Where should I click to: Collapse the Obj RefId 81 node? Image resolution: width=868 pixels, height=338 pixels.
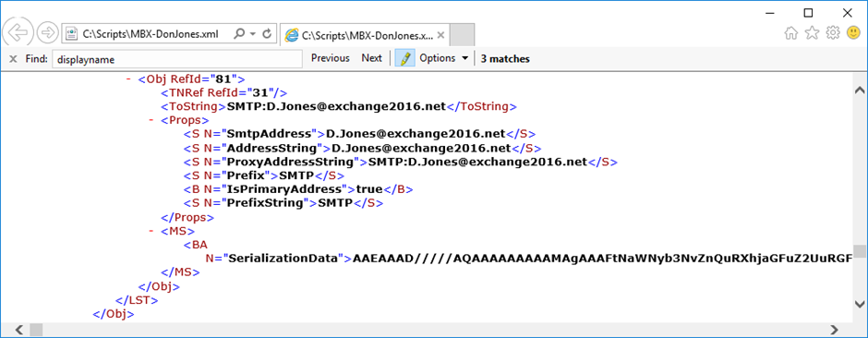(127, 78)
